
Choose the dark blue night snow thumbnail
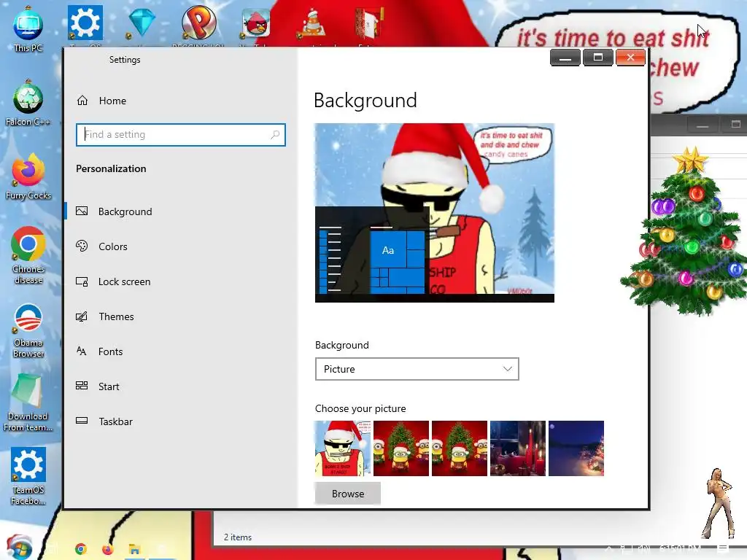(576, 448)
